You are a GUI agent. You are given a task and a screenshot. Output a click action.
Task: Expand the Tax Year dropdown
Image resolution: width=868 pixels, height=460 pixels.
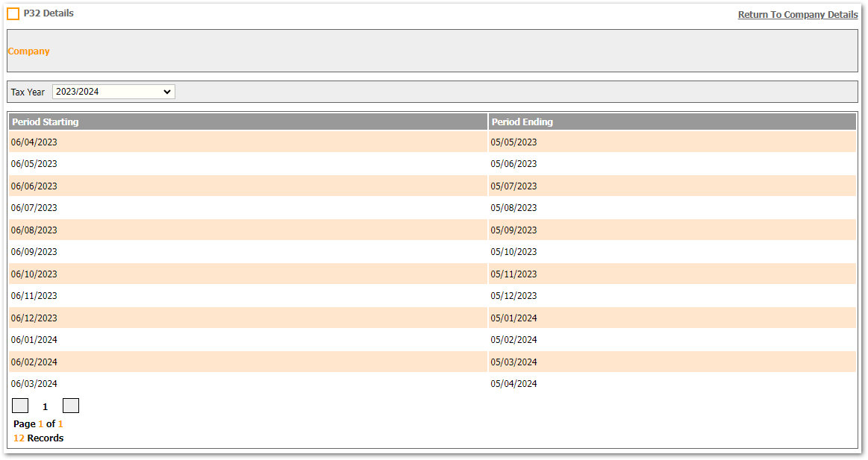click(x=113, y=92)
